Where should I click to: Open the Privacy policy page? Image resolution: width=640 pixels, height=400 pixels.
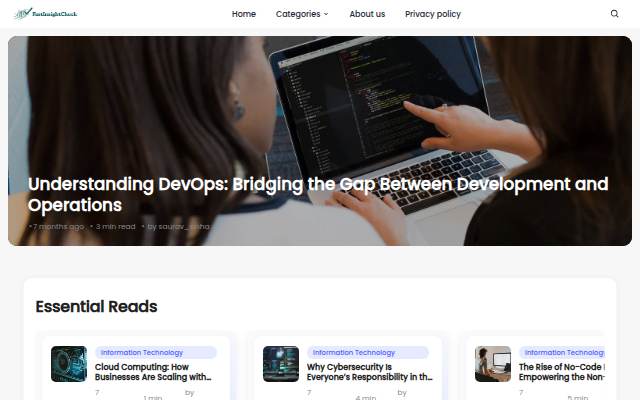tap(433, 14)
